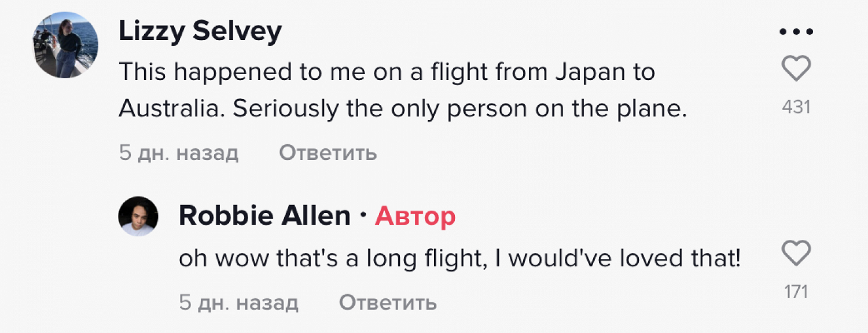The image size is (868, 333).
Task: Click the 171 likes count
Action: pos(796,292)
